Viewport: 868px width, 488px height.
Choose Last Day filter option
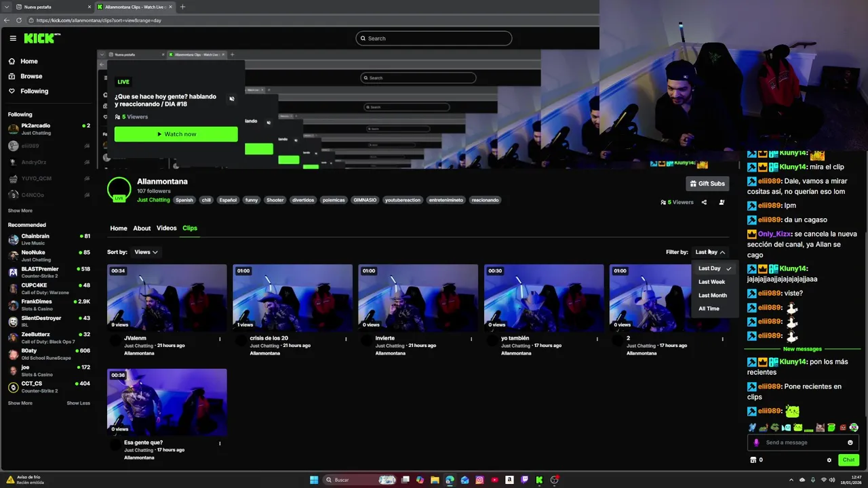(715, 268)
